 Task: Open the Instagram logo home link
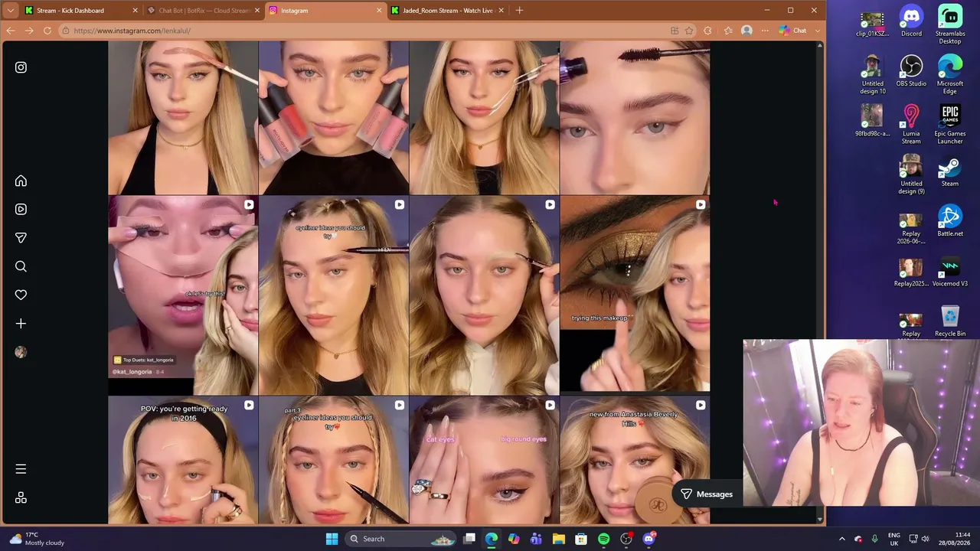tap(21, 67)
